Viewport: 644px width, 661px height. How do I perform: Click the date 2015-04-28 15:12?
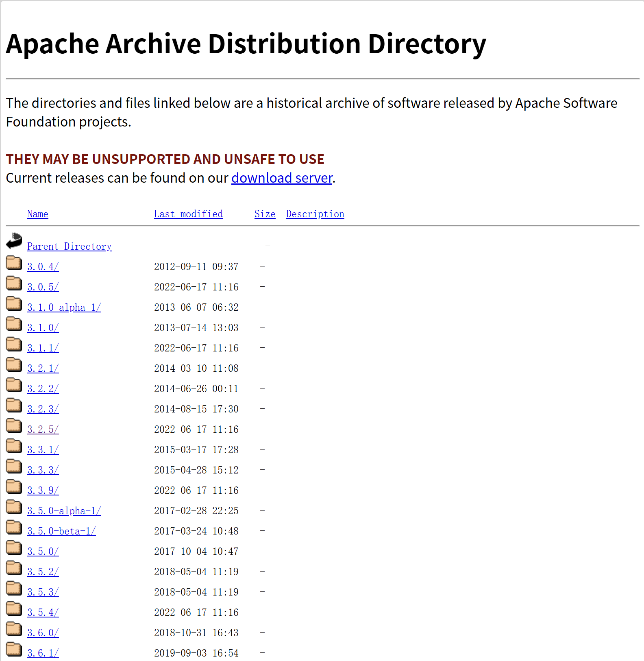[x=196, y=470]
